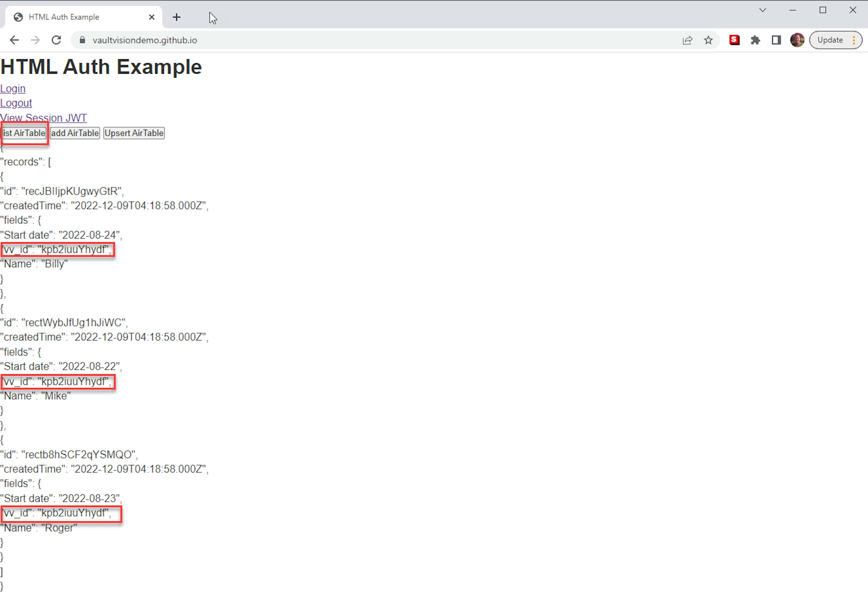
Task: Maximize the Chrome window
Action: [x=823, y=10]
